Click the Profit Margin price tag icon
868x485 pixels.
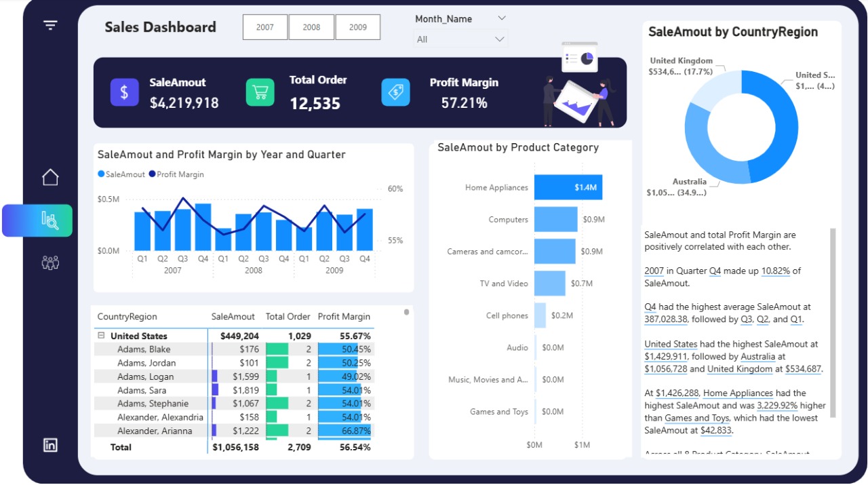pyautogui.click(x=395, y=92)
